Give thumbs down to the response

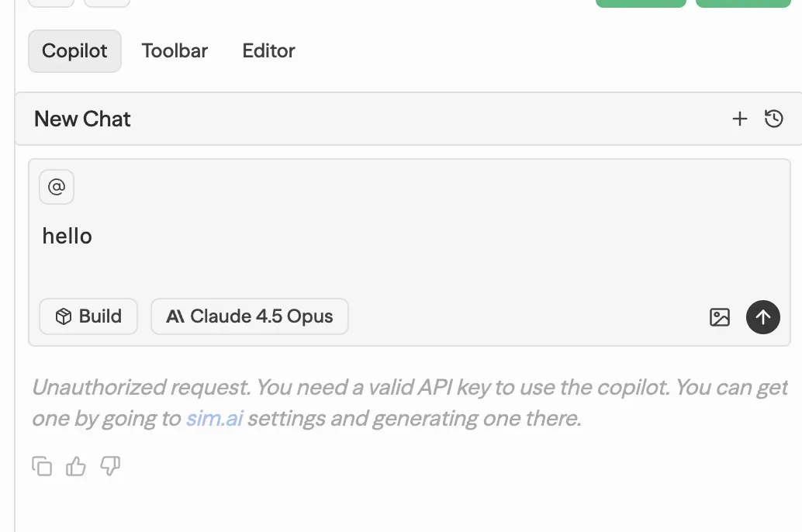click(110, 466)
